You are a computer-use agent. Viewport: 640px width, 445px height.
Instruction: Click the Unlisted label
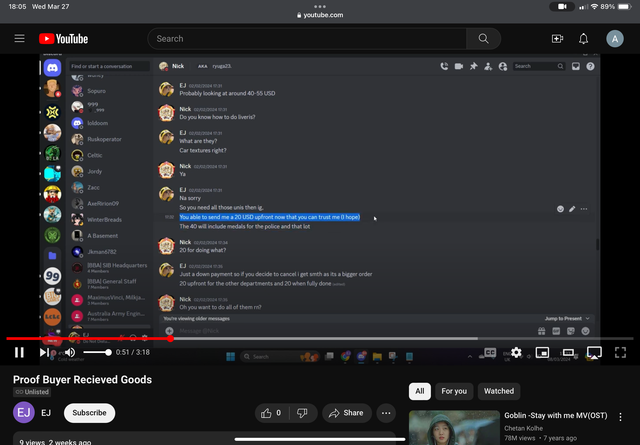coord(32,392)
